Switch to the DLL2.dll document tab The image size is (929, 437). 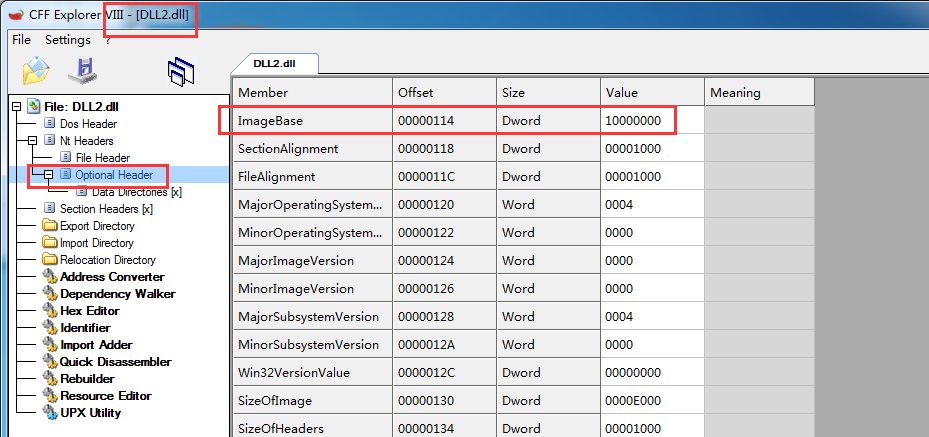coord(274,64)
